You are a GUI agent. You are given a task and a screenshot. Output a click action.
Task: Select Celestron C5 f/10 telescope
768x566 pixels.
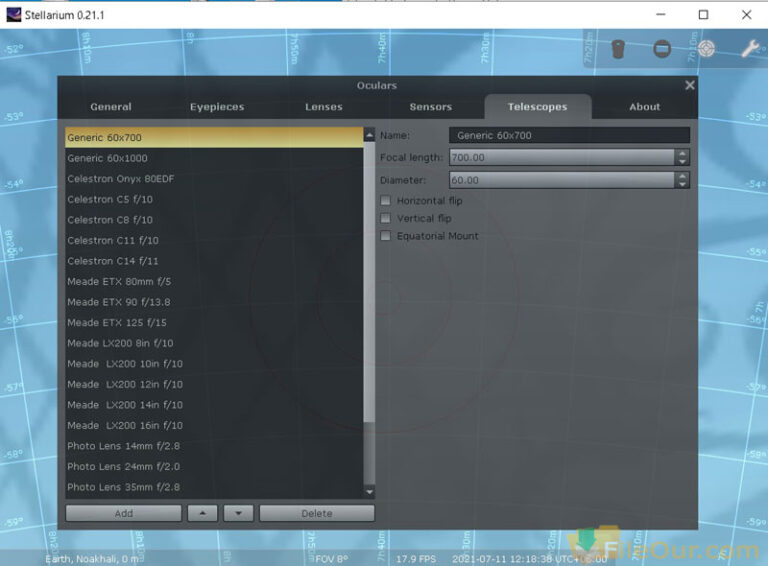point(214,199)
